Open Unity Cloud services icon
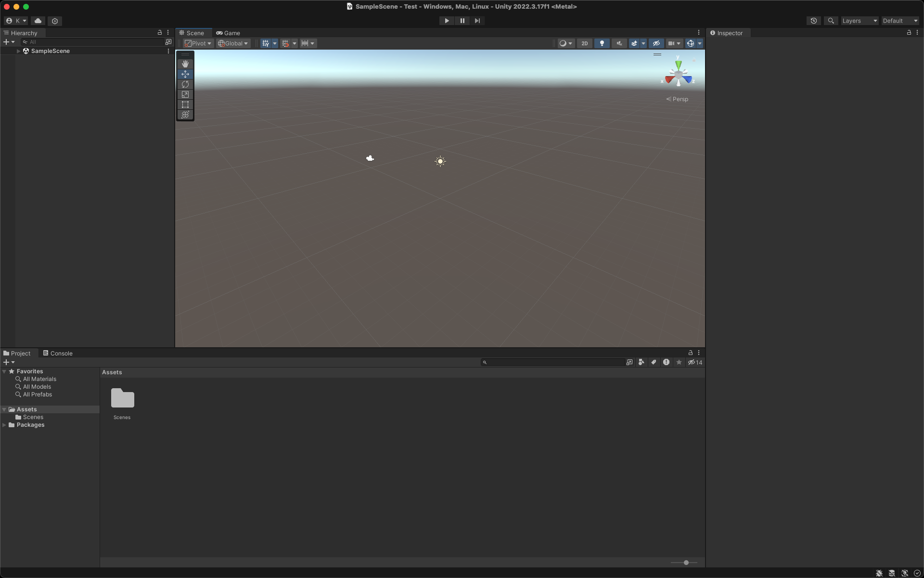The height and width of the screenshot is (578, 924). [38, 21]
